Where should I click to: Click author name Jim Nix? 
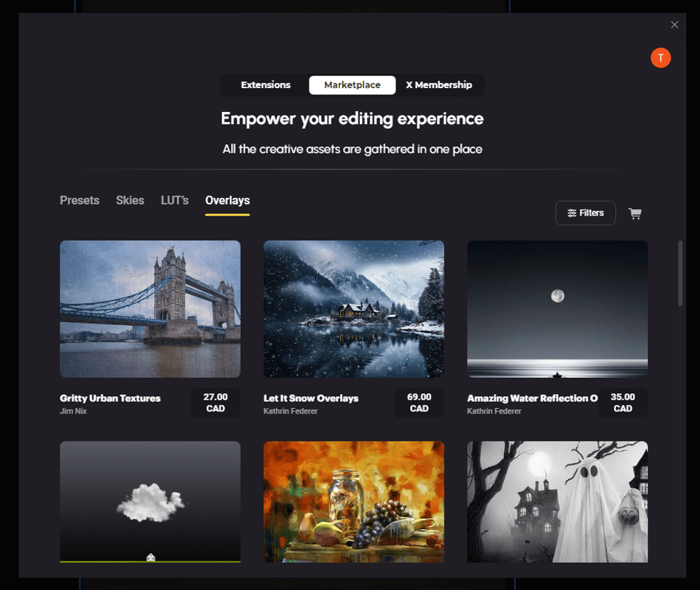click(x=73, y=411)
